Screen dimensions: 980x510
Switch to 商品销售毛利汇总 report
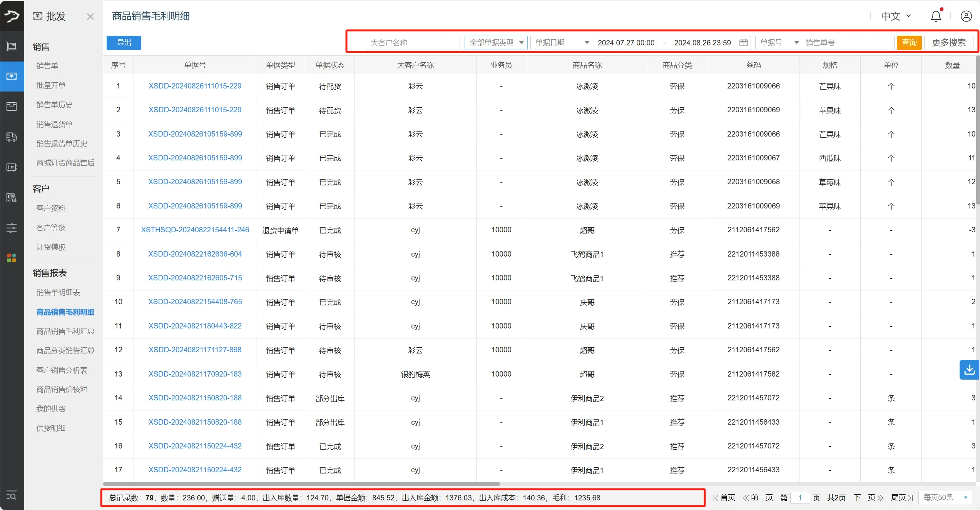coord(65,331)
